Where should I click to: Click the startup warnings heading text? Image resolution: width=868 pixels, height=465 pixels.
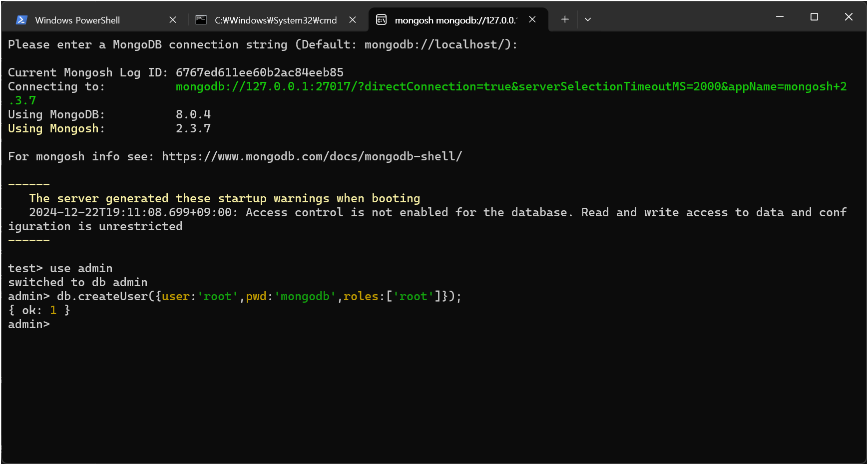[x=225, y=198]
